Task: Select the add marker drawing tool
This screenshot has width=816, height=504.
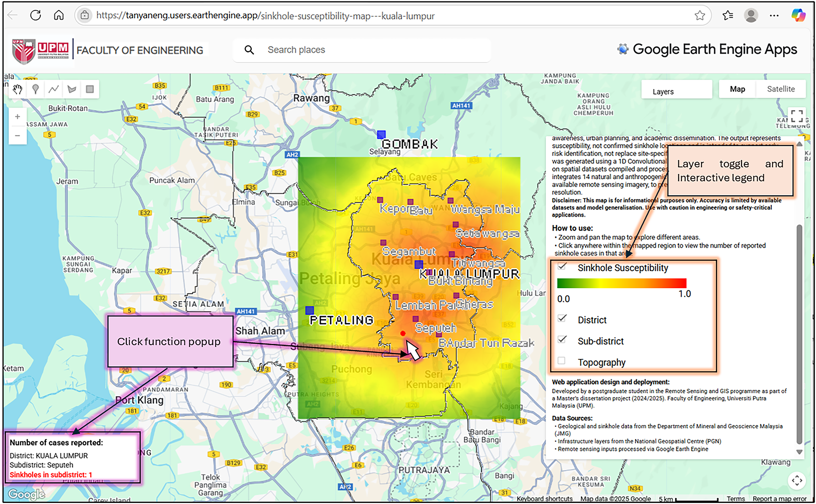Action: point(36,89)
